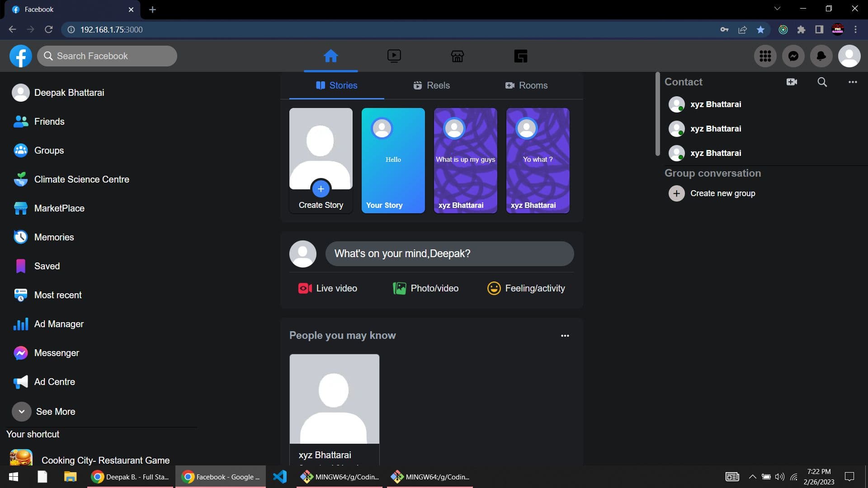Open Visual Studio Code from taskbar
Image resolution: width=868 pixels, height=488 pixels.
coord(280,477)
